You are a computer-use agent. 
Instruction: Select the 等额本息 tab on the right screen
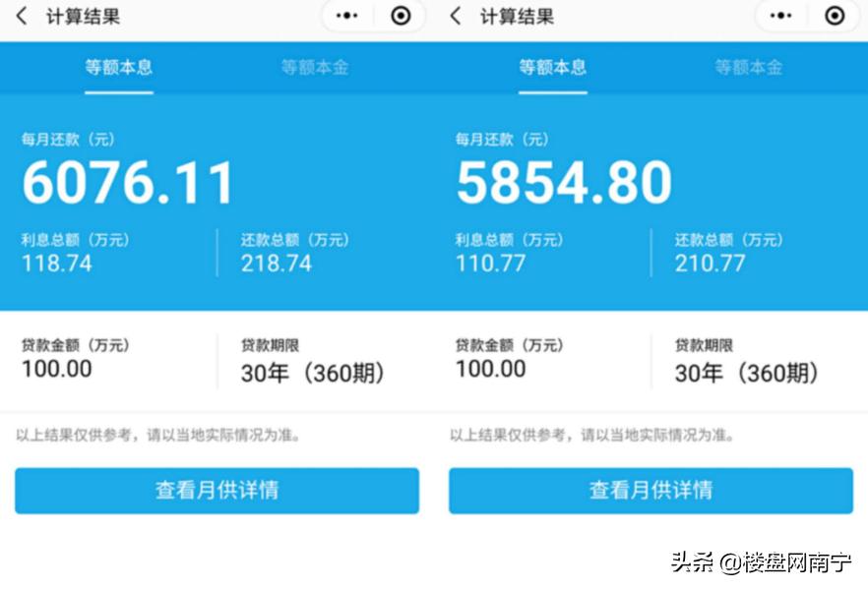[x=553, y=69]
